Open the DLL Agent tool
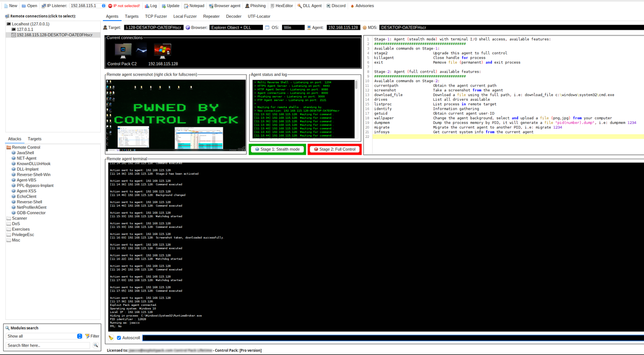Viewport: 644px width, 355px height. click(x=309, y=6)
